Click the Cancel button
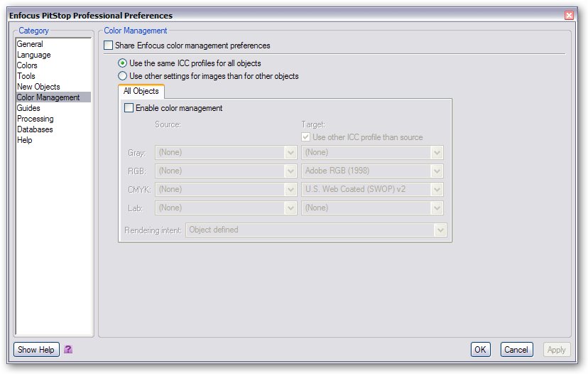Screen dimensions: 588x374 pyautogui.click(x=516, y=350)
